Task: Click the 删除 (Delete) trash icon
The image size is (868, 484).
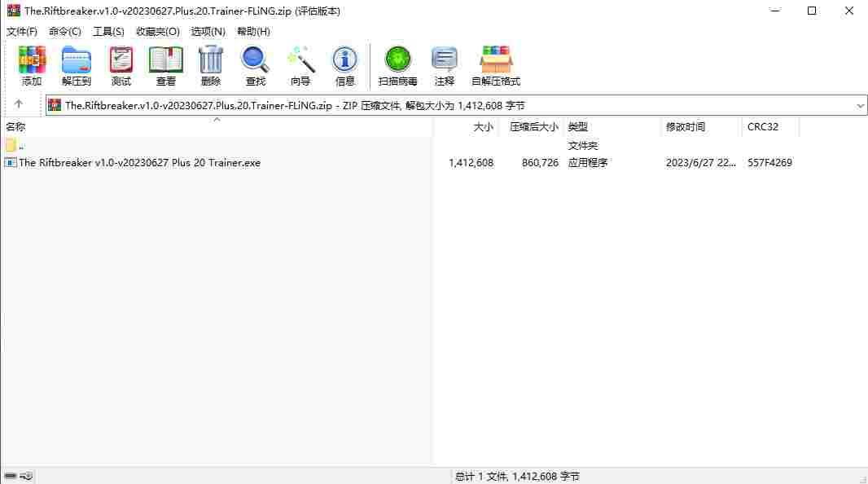Action: coord(210,59)
